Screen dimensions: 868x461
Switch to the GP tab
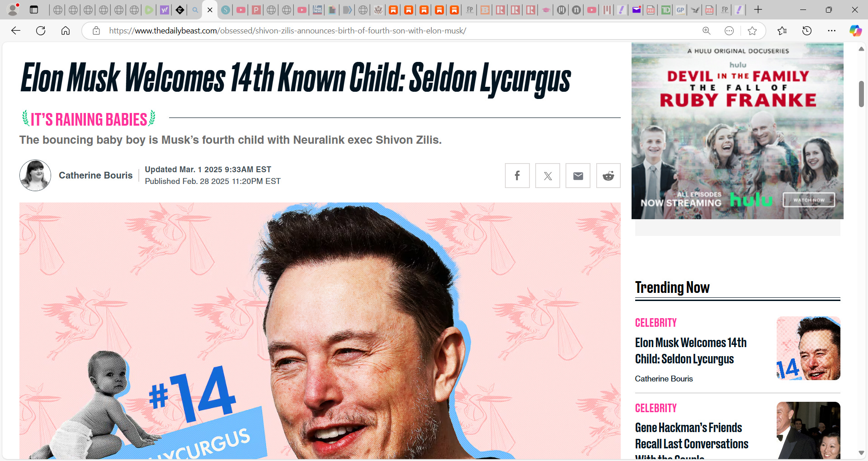680,10
